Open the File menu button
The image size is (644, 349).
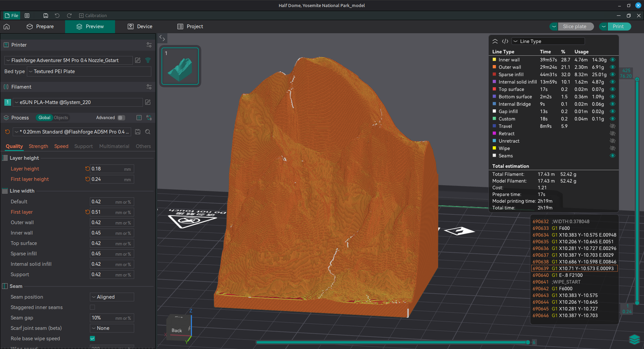coord(12,15)
